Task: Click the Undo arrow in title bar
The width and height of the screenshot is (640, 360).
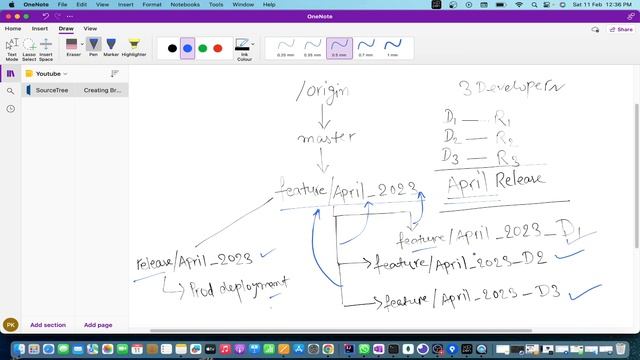Action: [x=45, y=16]
